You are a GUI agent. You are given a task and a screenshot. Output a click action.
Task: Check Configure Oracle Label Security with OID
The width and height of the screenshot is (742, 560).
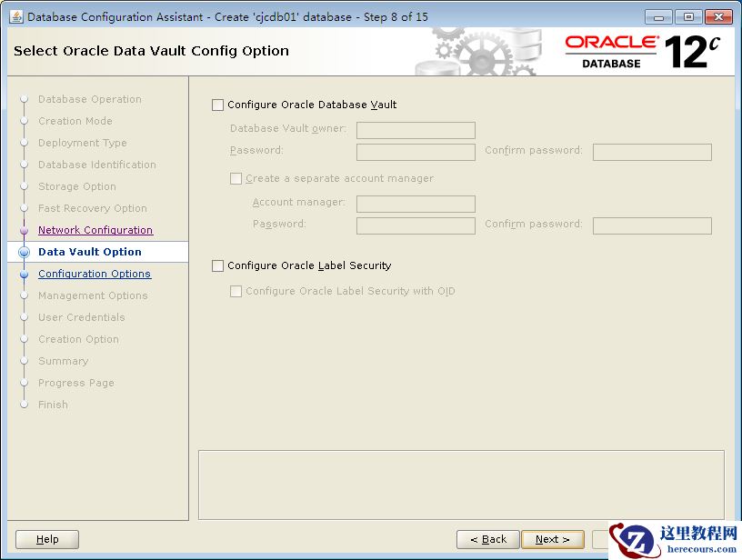(x=236, y=291)
